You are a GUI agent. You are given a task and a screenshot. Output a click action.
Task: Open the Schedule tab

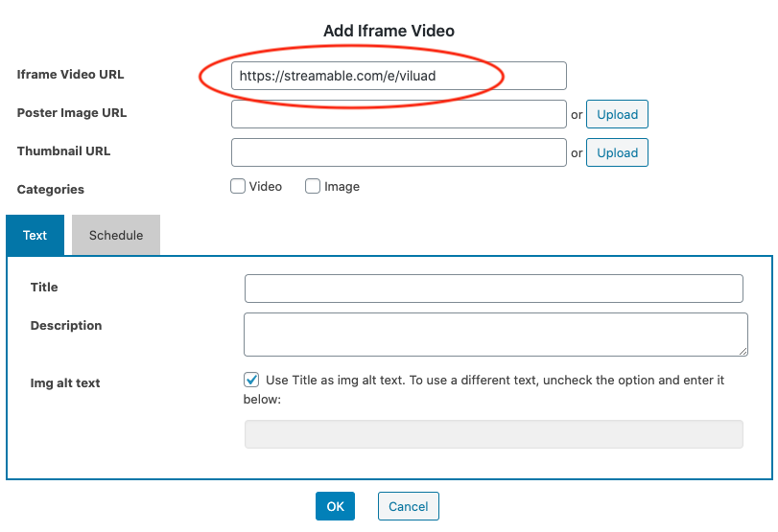click(x=116, y=235)
